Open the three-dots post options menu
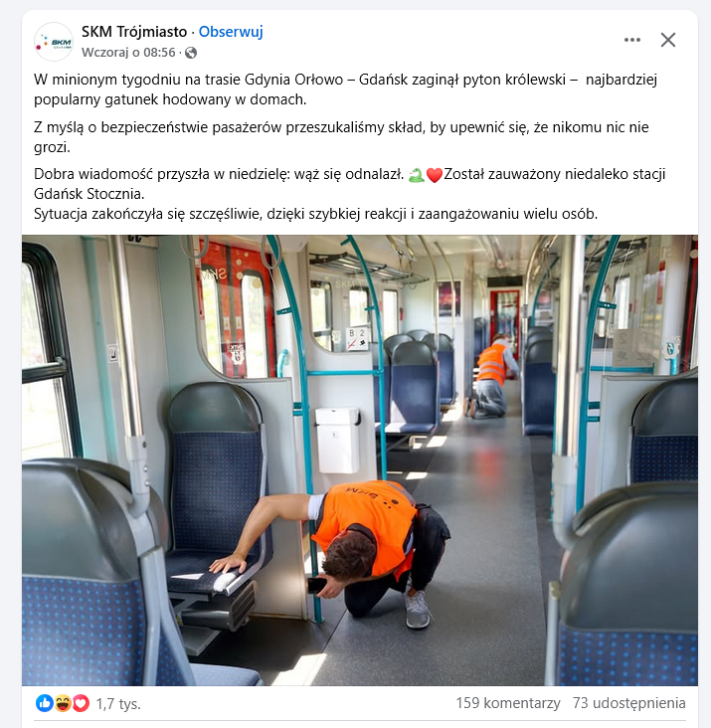 click(632, 40)
